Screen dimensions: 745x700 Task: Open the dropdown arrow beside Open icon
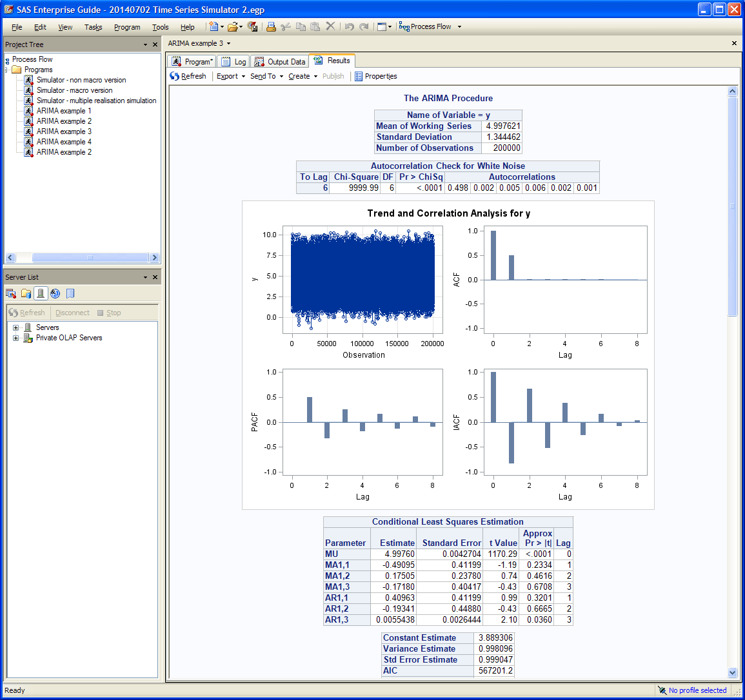pyautogui.click(x=241, y=26)
